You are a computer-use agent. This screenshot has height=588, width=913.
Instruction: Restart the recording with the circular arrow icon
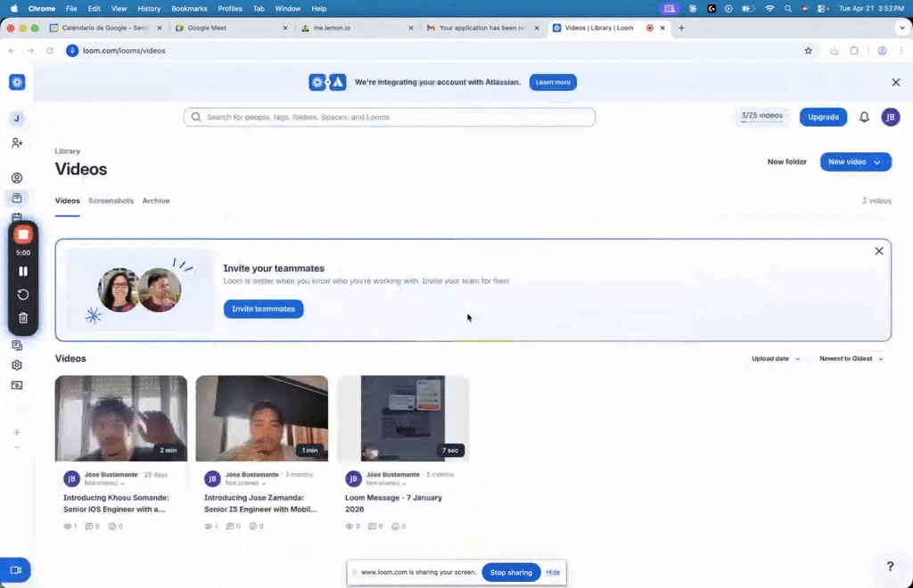[23, 295]
